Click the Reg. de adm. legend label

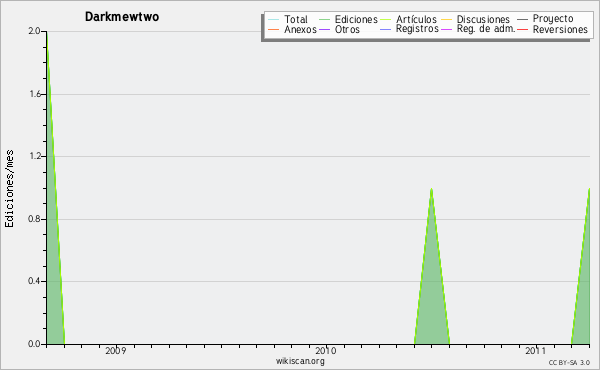point(486,29)
